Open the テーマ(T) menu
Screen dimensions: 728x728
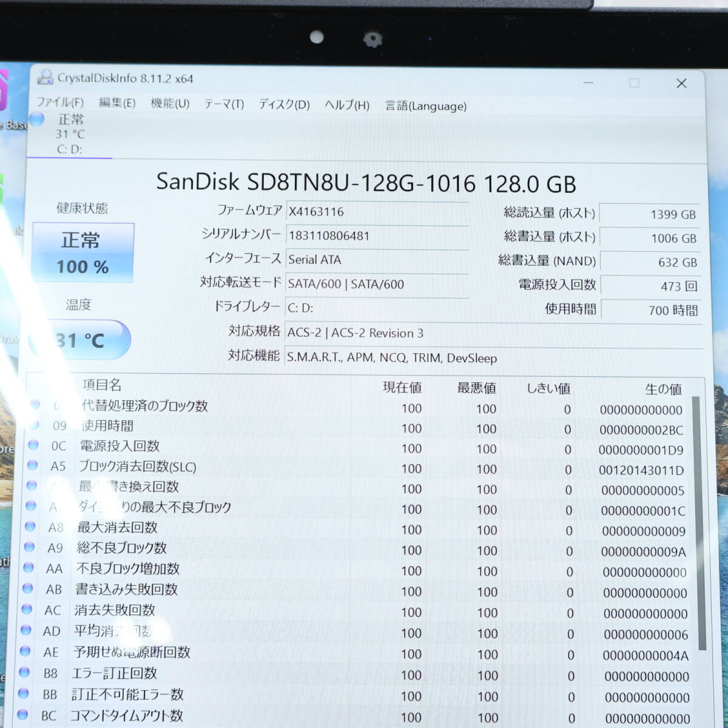point(224,104)
